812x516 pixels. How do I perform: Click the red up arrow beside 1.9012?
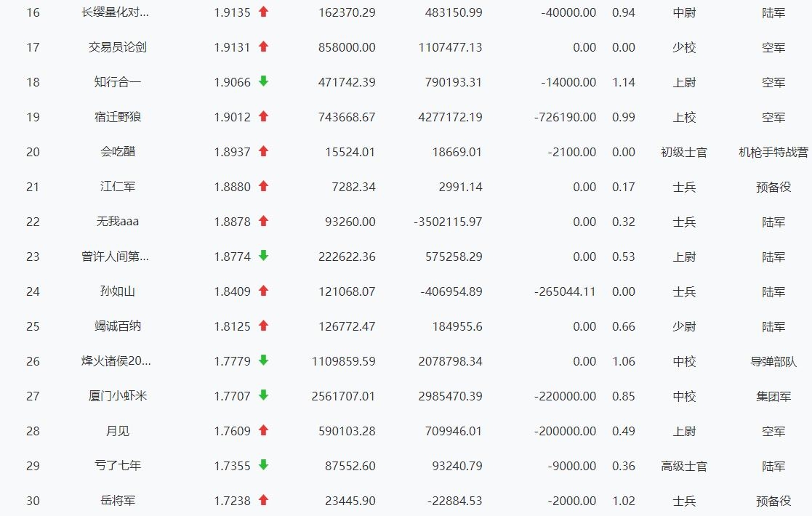(263, 116)
